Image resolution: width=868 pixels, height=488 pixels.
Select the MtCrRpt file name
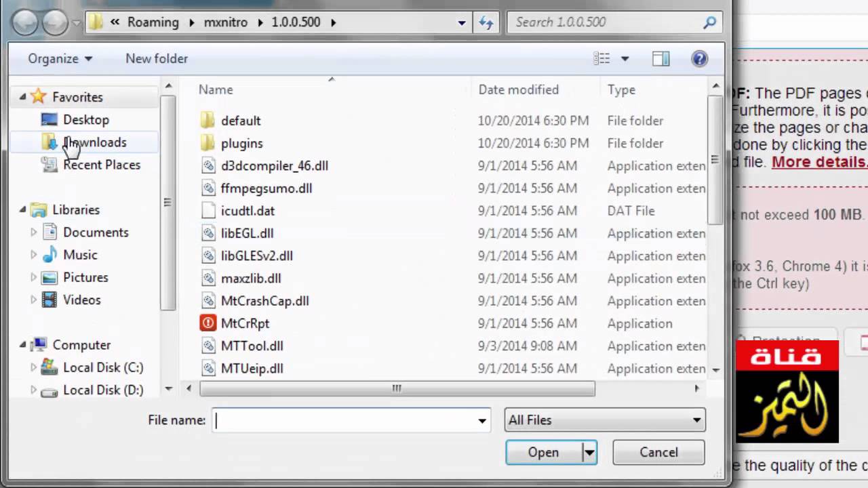click(x=245, y=323)
